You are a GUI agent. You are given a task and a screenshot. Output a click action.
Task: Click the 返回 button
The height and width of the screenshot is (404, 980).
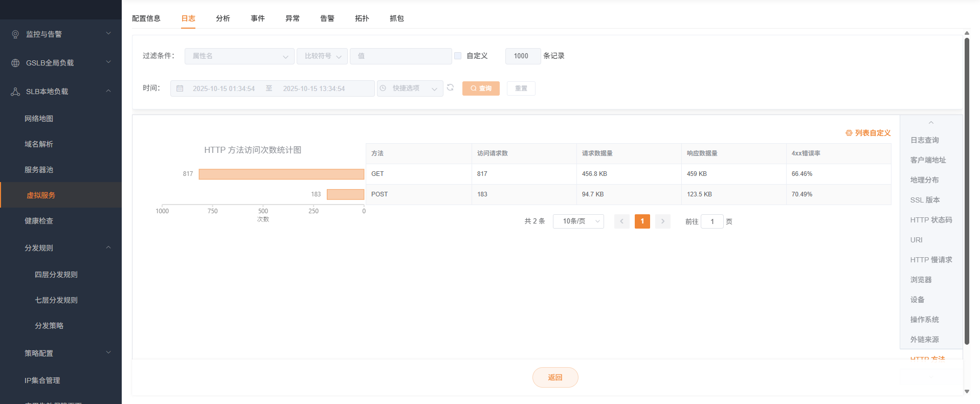[555, 377]
